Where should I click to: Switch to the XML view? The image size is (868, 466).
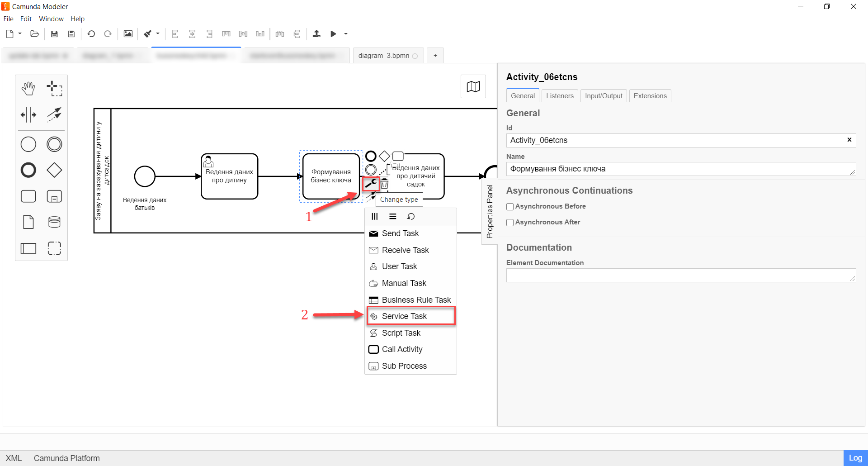tap(14, 458)
